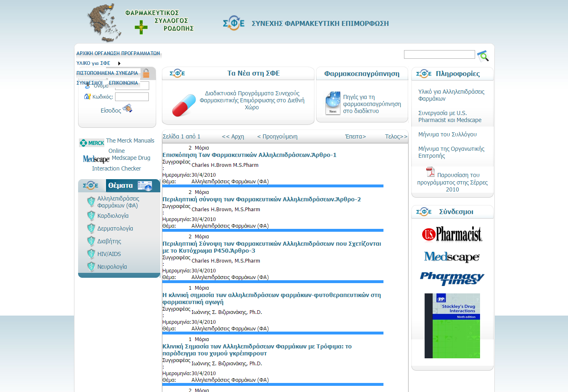Select the Καρδιολογία topic
This screenshot has height=392, width=568.
(113, 216)
